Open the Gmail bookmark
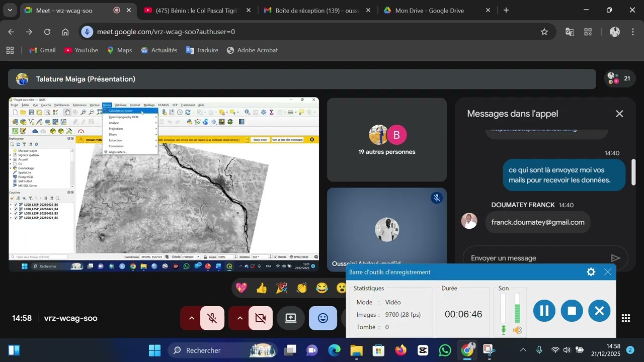This screenshot has height=362, width=644. (43, 50)
